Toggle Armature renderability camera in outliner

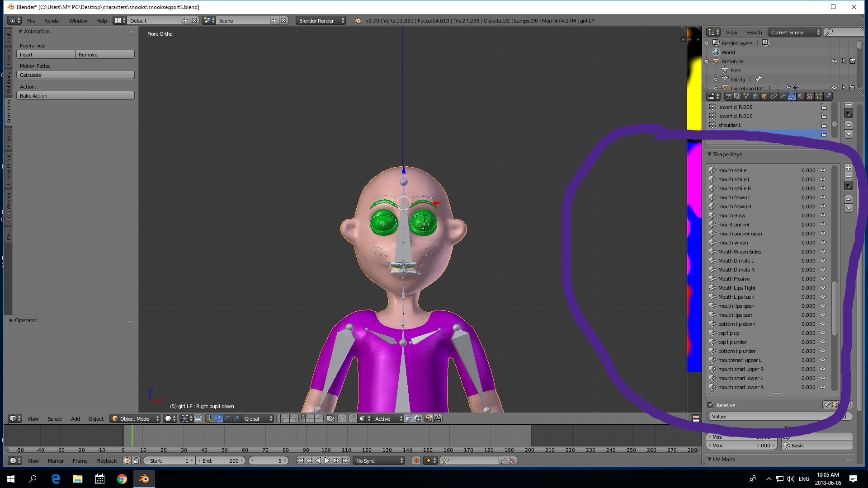[852, 61]
